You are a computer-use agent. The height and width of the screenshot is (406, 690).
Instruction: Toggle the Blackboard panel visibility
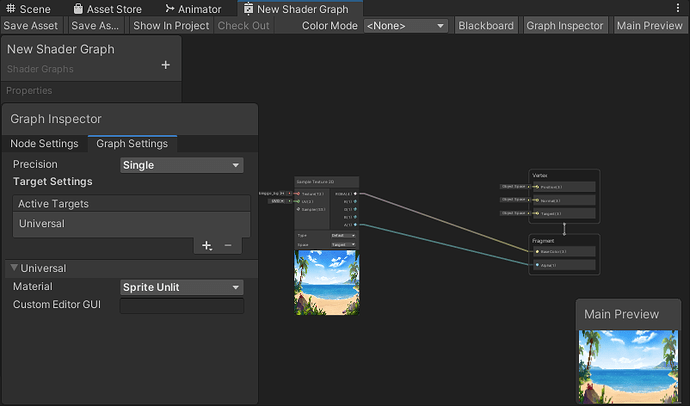(486, 26)
